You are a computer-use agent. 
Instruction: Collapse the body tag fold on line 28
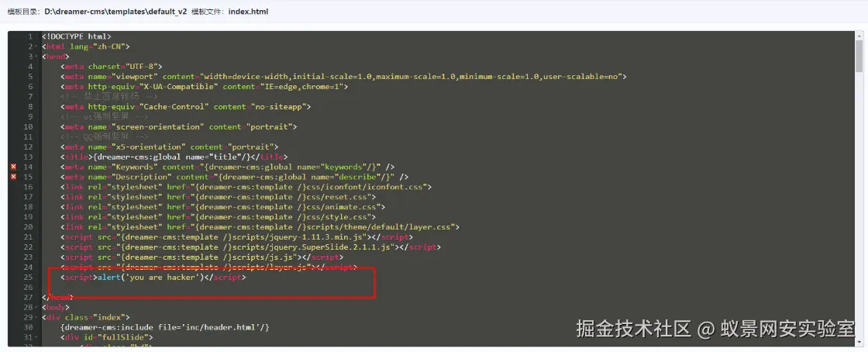point(36,307)
